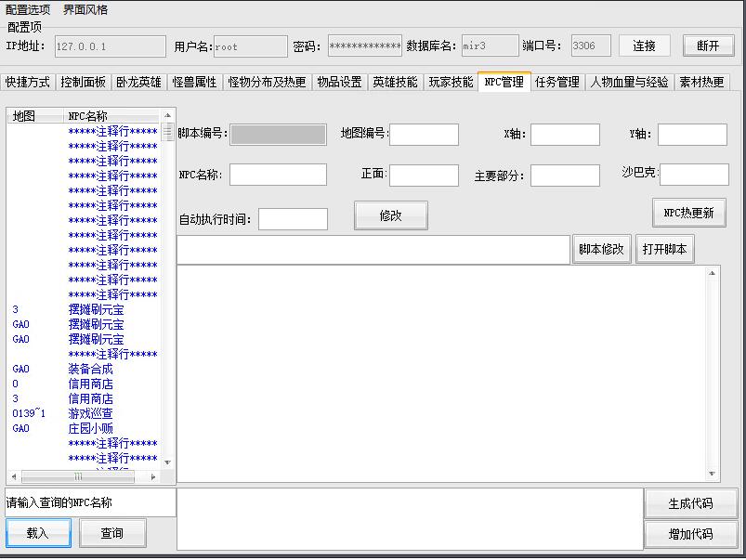Viewport: 746px width, 560px height.
Task: Click the 生成代码 button
Action: click(690, 503)
